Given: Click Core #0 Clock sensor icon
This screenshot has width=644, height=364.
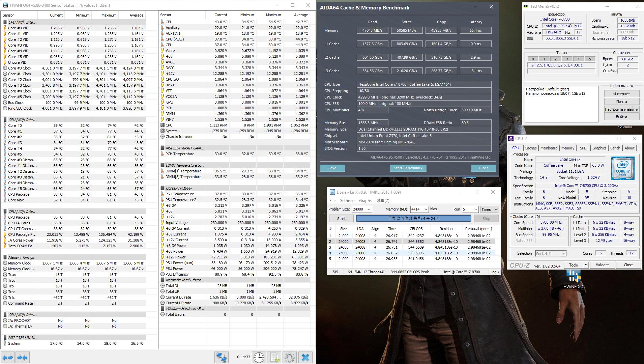Looking at the screenshot, I should pos(5,68).
